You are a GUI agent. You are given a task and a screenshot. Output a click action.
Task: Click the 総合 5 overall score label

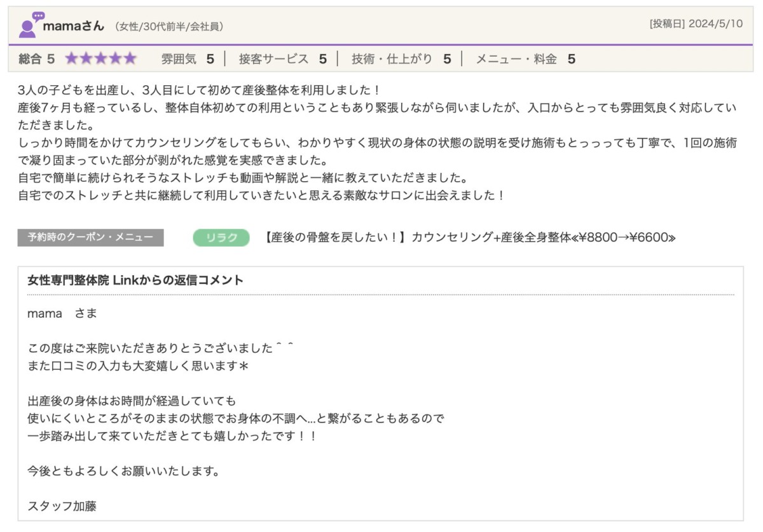tap(37, 59)
